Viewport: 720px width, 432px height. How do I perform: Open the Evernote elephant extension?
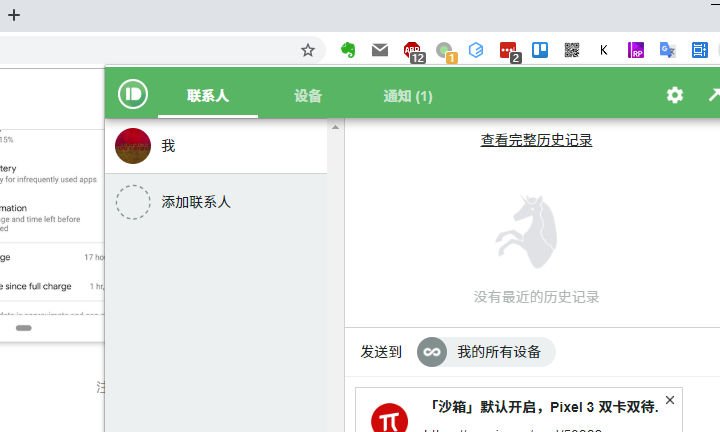coord(348,50)
